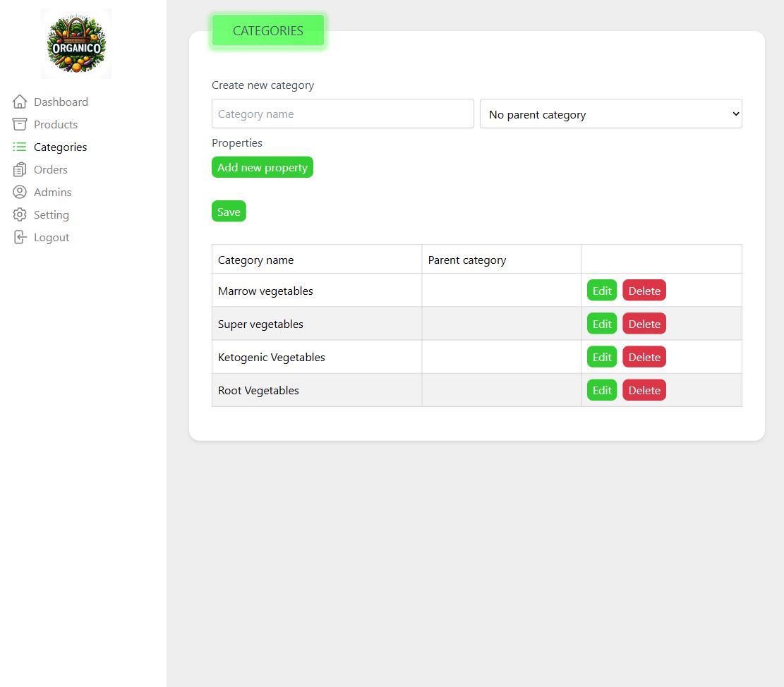Open the Admins section
Screen dimensions: 784x687
pos(52,192)
